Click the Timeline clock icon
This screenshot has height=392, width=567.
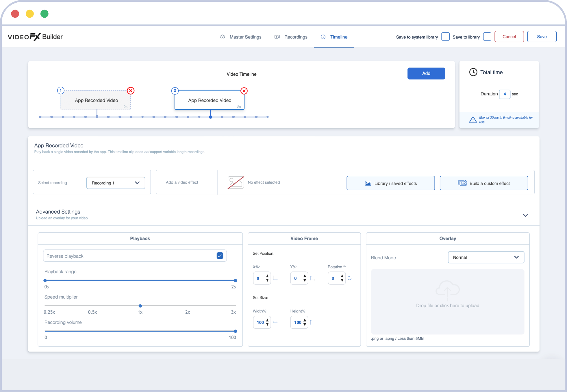(323, 37)
